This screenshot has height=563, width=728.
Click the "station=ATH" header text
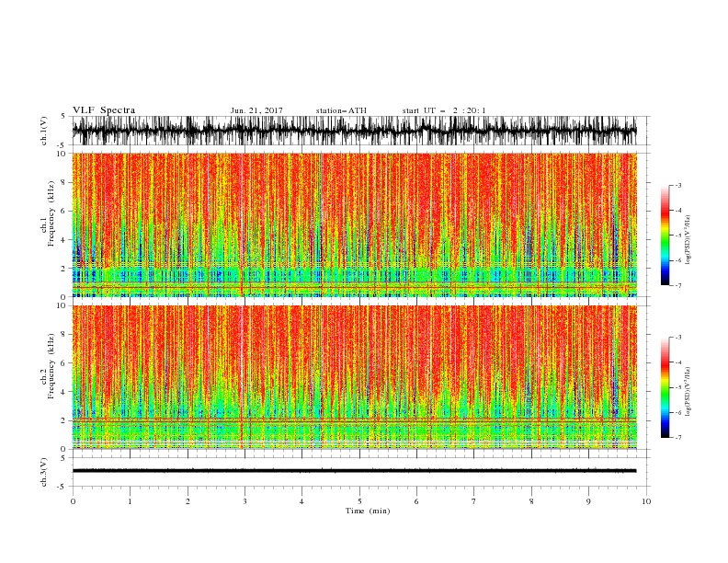click(x=341, y=110)
